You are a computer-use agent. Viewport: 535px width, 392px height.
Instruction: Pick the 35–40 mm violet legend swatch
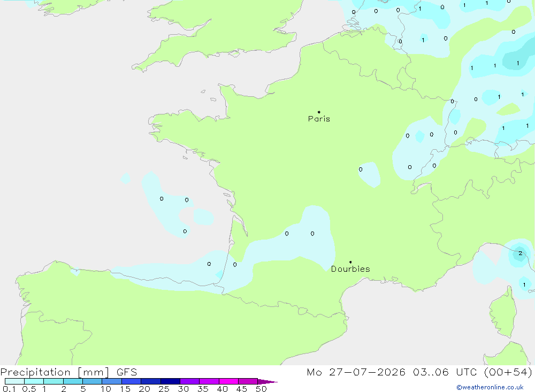pyautogui.click(x=209, y=381)
